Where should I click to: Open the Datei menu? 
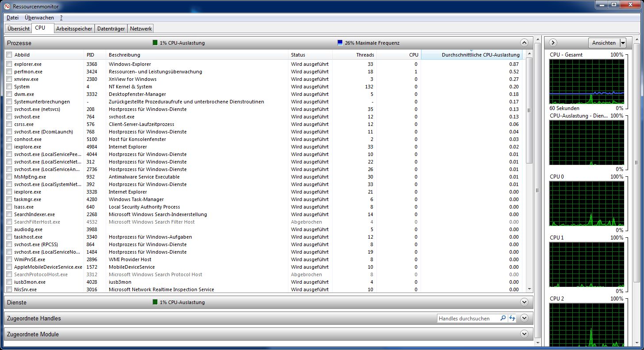(12, 18)
